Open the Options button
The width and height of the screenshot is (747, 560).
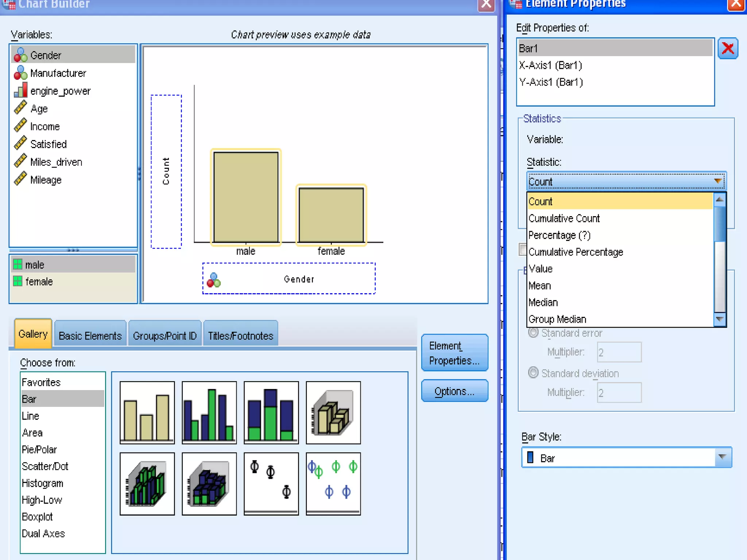tap(454, 391)
